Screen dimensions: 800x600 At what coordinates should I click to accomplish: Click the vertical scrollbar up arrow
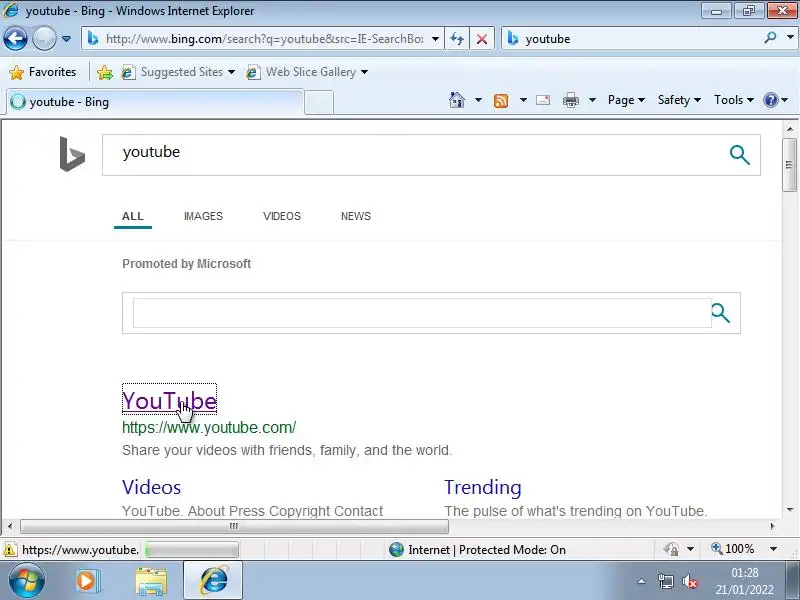789,129
